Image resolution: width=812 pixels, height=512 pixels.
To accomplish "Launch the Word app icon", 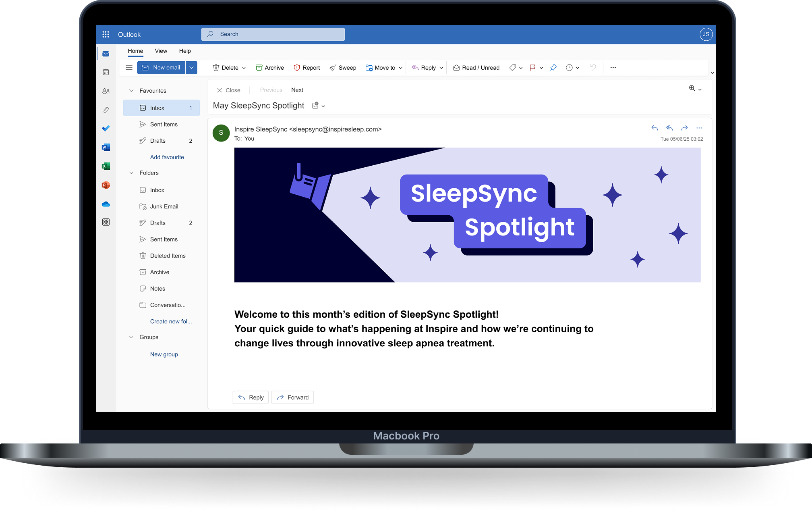I will click(x=106, y=147).
